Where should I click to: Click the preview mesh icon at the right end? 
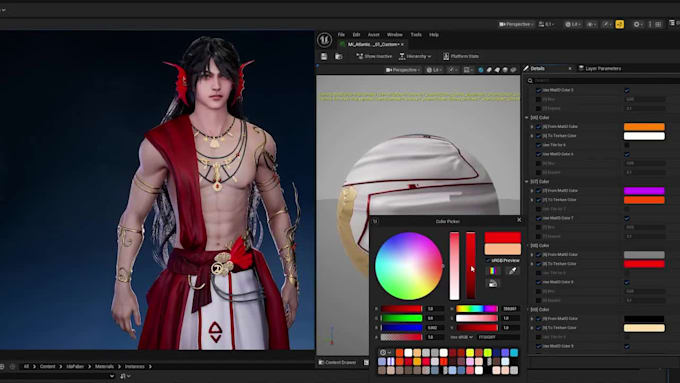coord(513,69)
